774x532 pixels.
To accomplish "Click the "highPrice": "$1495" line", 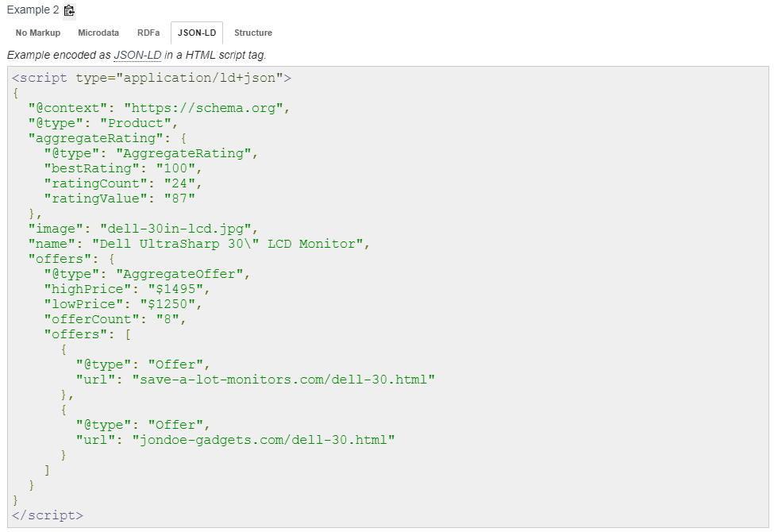I will tap(127, 289).
